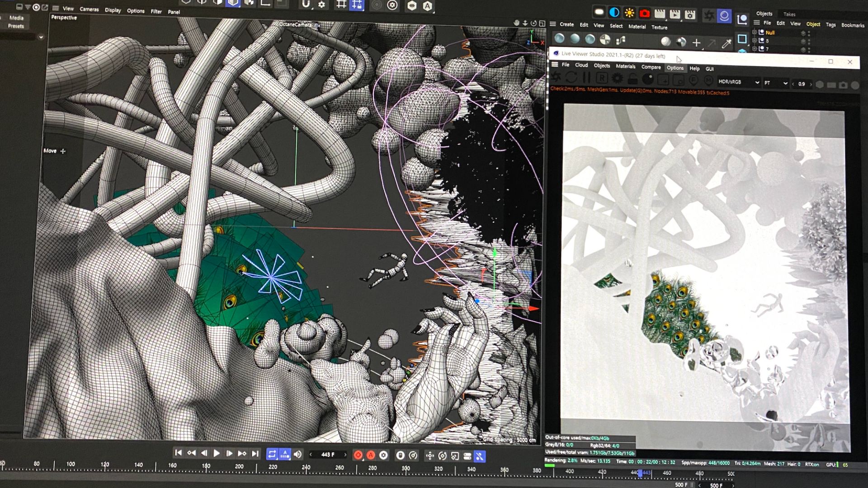The width and height of the screenshot is (868, 488).
Task: Open the viewport Filter menu
Action: (x=156, y=11)
